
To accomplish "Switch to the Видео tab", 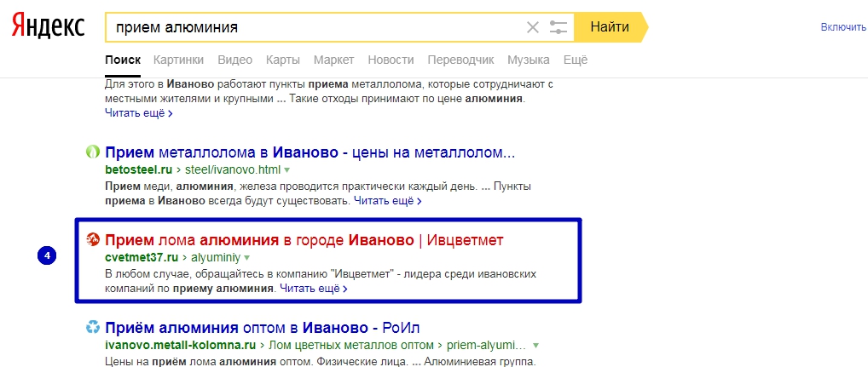I will [x=234, y=60].
